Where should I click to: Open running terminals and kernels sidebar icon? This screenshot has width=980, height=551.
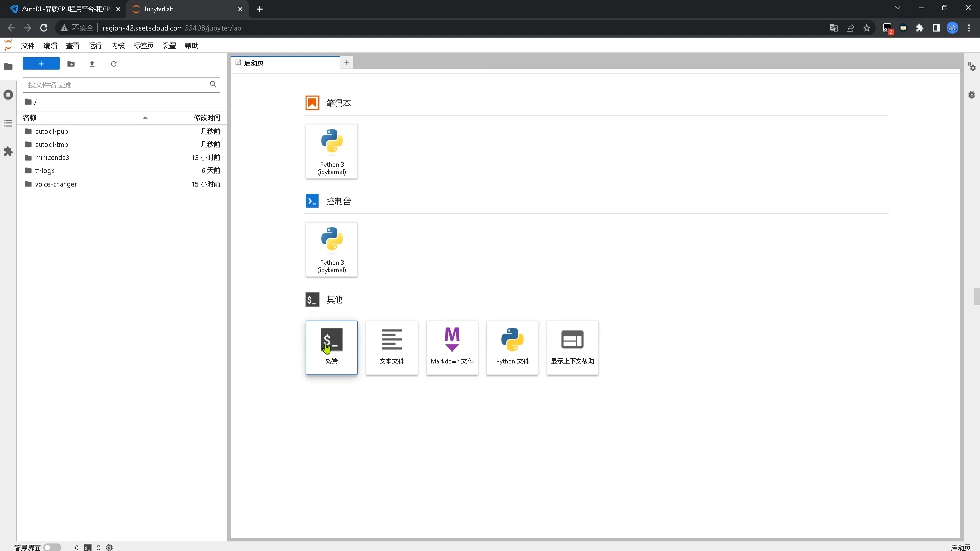(x=8, y=95)
